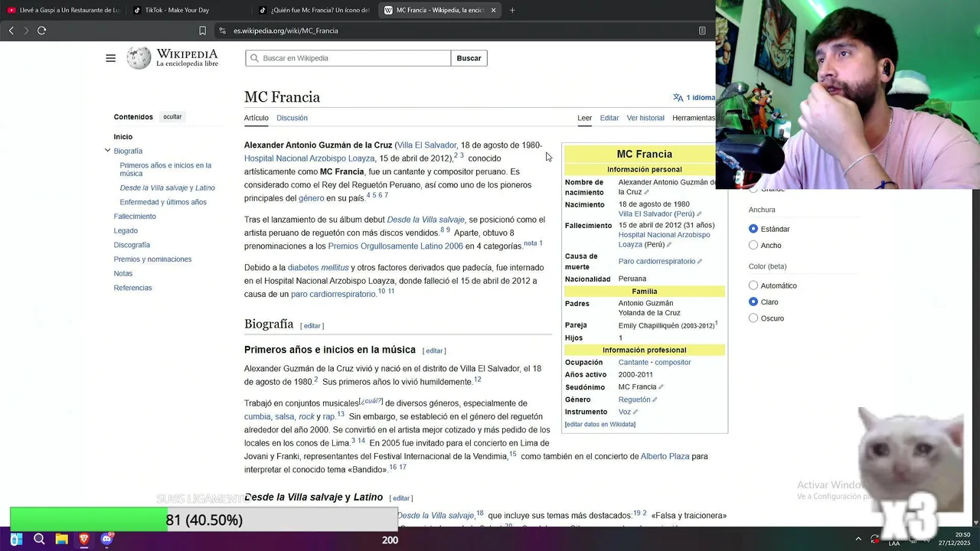Click the bookmark icon beside the address bar
The width and height of the screenshot is (980, 551).
point(202,31)
